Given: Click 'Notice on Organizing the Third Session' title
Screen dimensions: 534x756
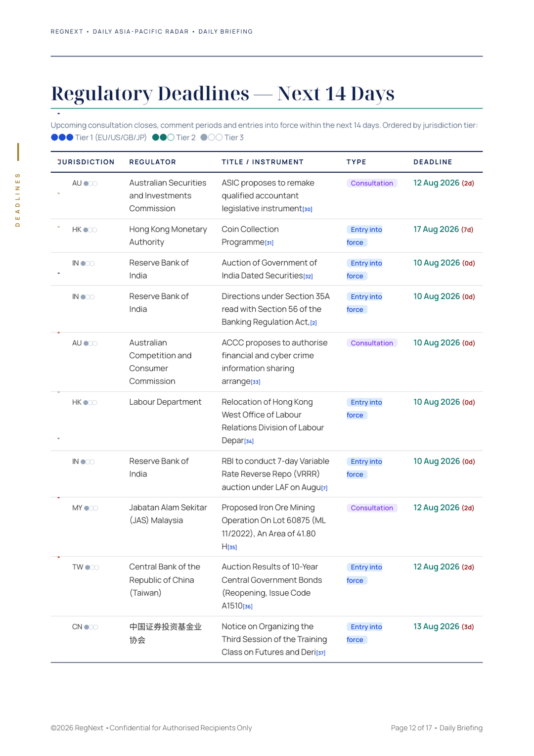Looking at the screenshot, I should (x=274, y=639).
